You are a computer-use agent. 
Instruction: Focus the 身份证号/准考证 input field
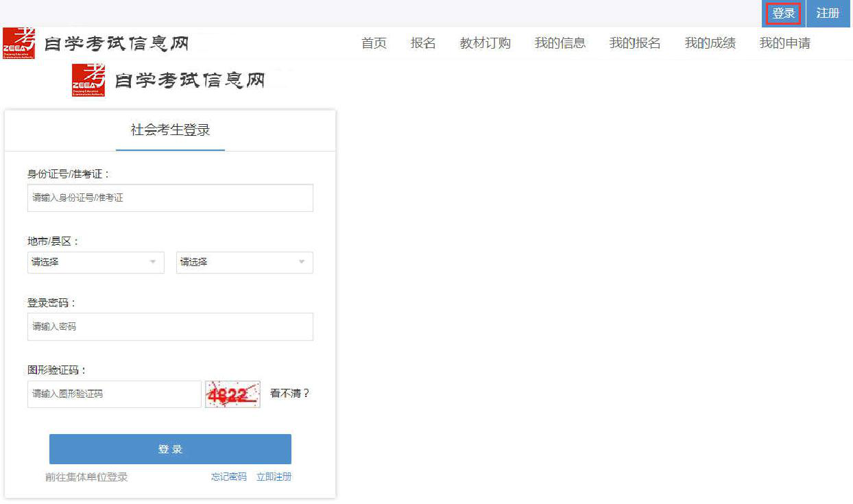[x=170, y=197]
